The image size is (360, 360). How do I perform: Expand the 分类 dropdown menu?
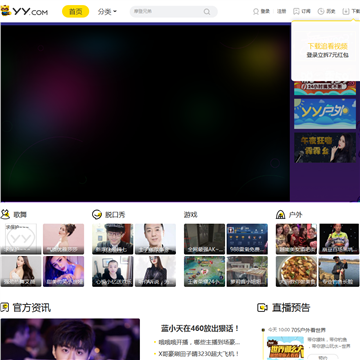tap(107, 12)
